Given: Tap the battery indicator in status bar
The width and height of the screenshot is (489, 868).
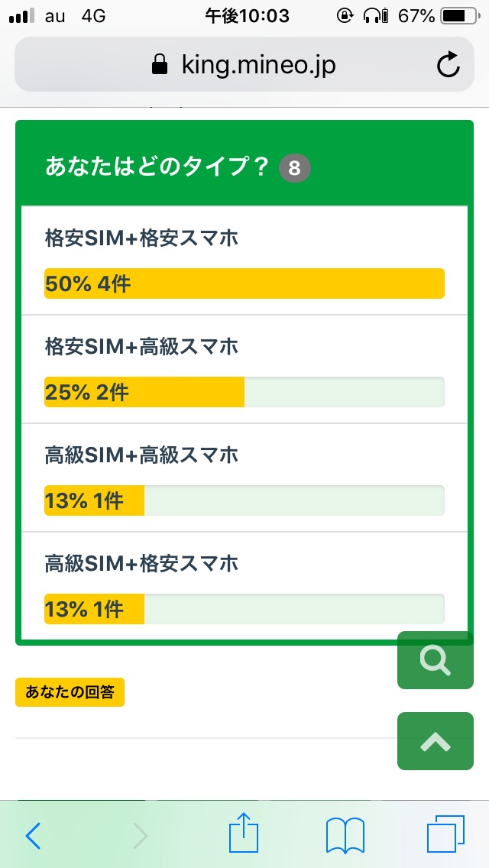Looking at the screenshot, I should point(457,15).
